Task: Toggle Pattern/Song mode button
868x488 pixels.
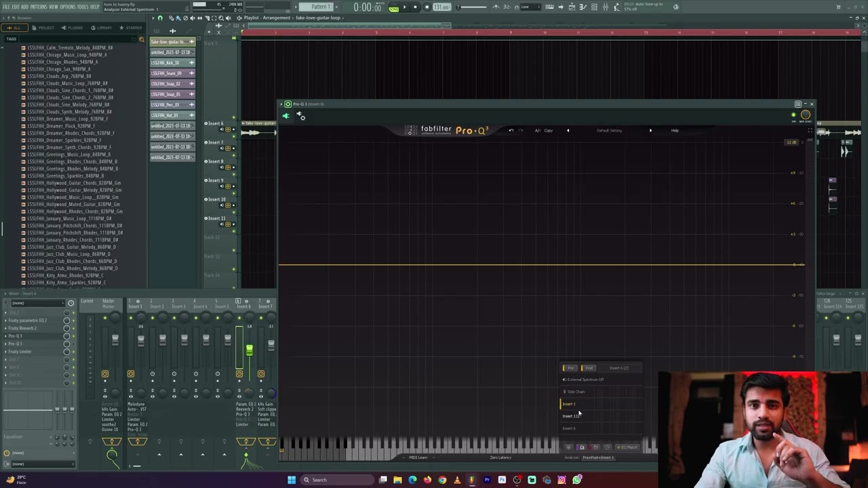Action: tap(393, 7)
